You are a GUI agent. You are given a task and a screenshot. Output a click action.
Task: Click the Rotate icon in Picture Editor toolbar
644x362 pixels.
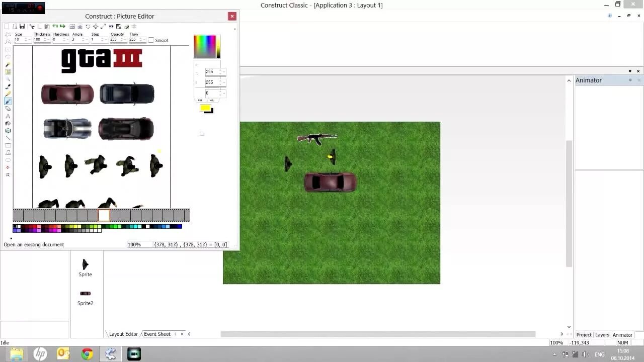[88, 26]
